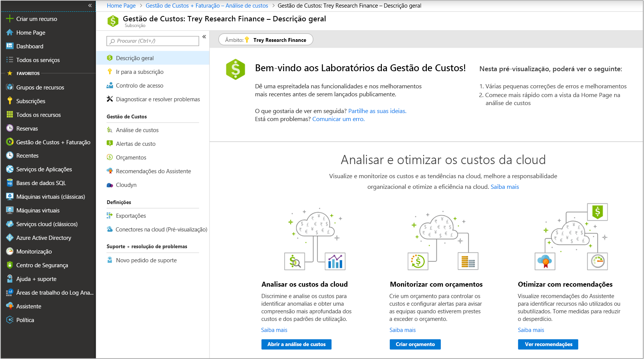The image size is (644, 359).
Task: Click Gestão de Custos + Faturação breadcrumb
Action: 207,5
